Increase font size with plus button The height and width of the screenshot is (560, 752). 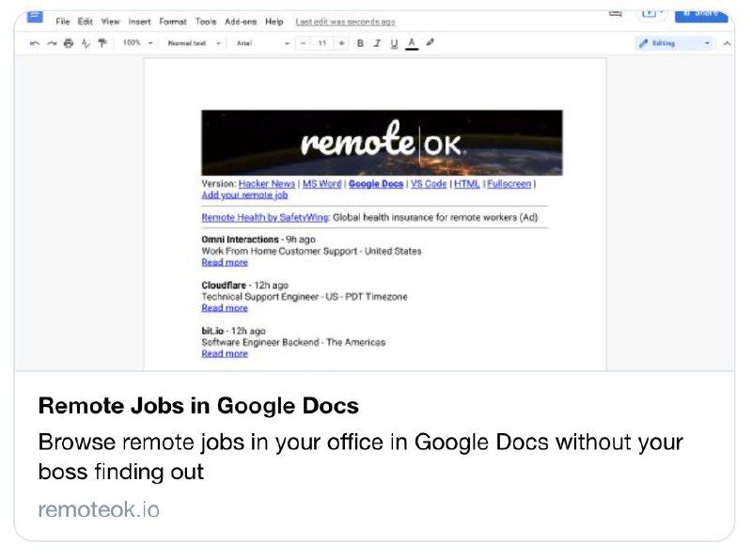[341, 43]
